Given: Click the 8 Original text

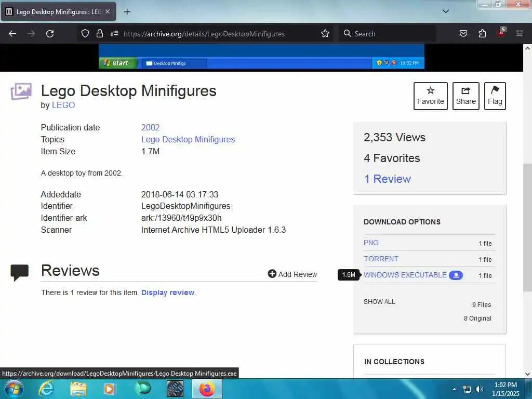Looking at the screenshot, I should click(477, 318).
